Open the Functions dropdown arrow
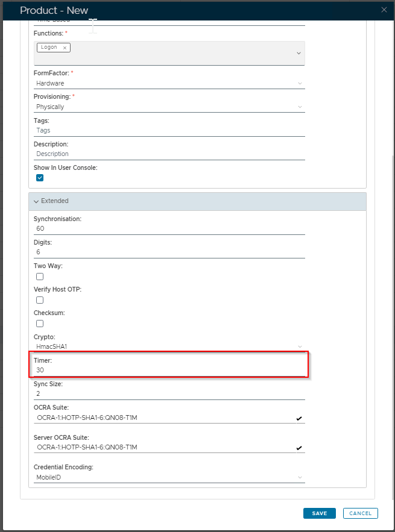 coord(299,53)
